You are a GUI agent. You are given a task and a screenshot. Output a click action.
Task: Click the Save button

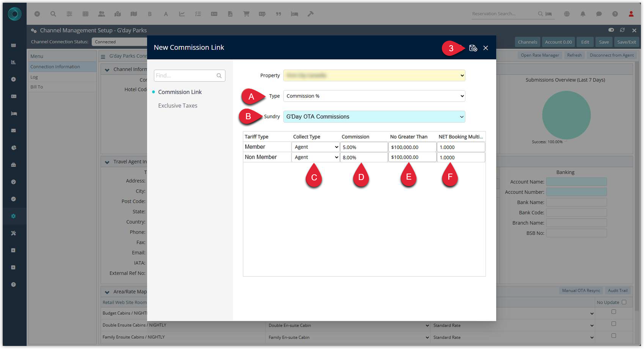604,42
